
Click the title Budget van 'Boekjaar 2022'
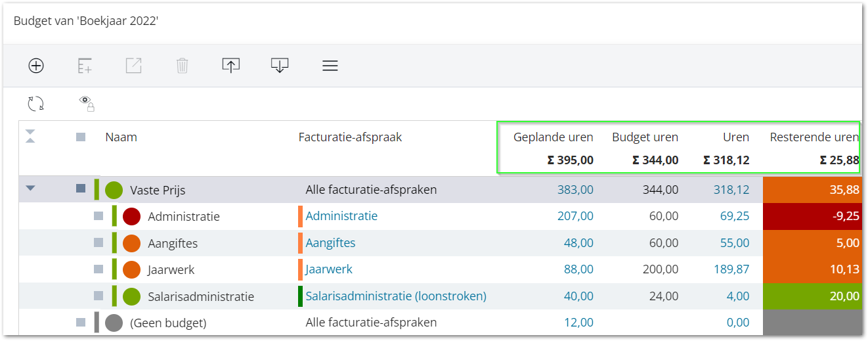click(86, 21)
